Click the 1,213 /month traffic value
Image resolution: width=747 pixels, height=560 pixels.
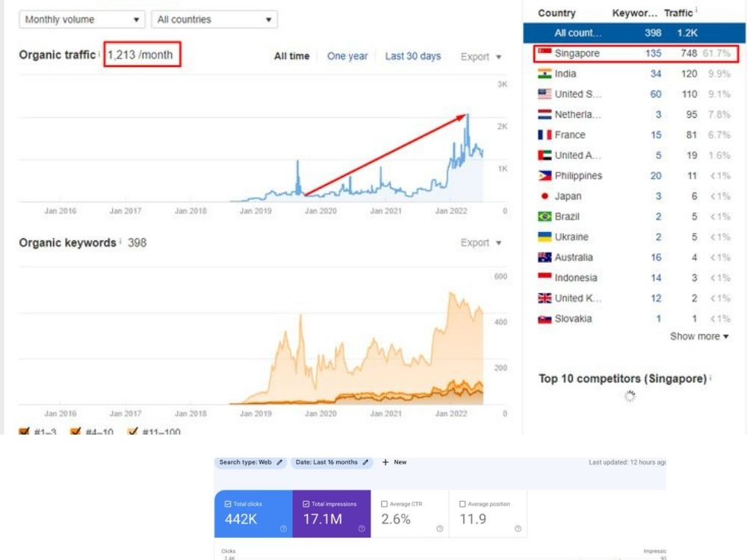coord(140,55)
